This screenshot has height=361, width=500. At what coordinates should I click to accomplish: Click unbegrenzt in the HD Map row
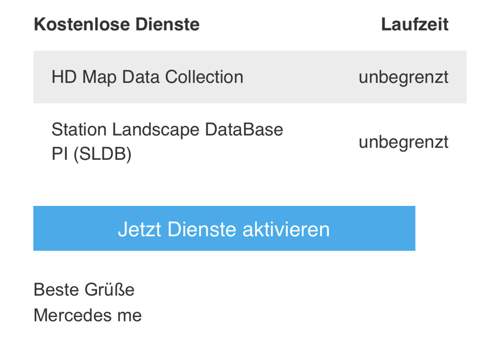pyautogui.click(x=403, y=77)
